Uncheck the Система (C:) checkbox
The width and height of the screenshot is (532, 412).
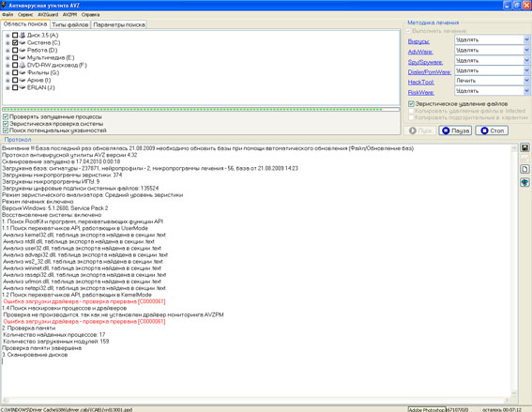click(x=15, y=42)
